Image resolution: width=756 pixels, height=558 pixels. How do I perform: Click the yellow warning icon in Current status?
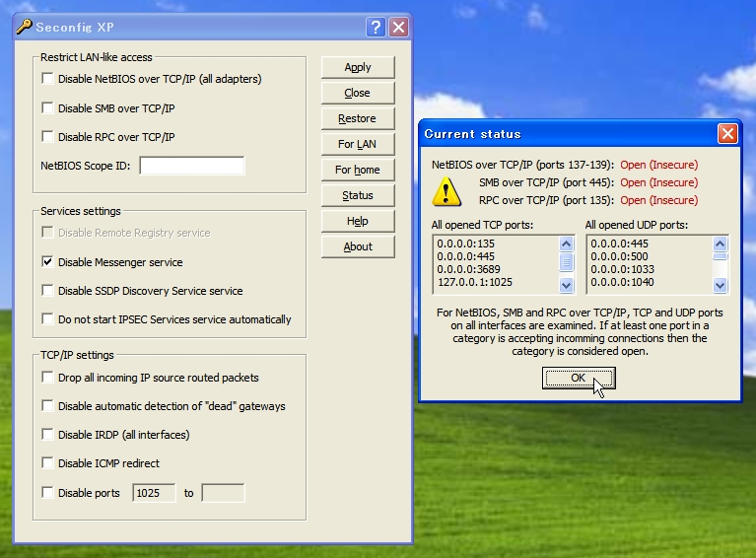point(447,191)
